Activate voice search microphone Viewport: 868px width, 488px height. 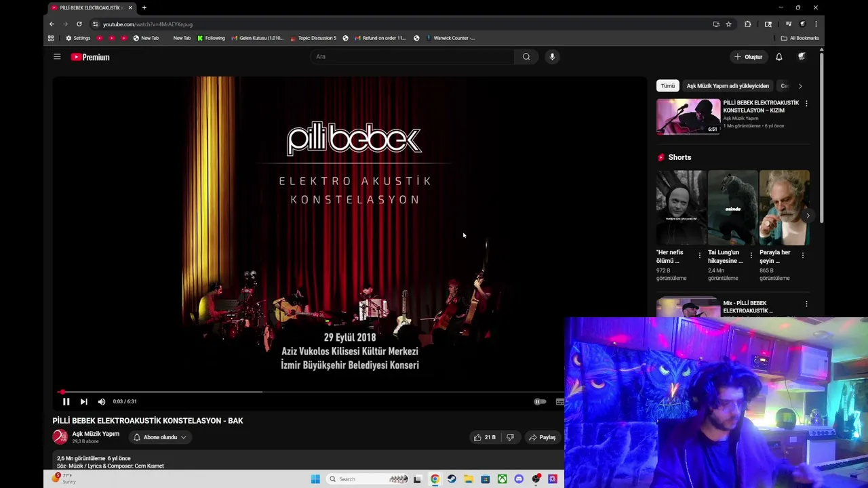click(x=552, y=57)
